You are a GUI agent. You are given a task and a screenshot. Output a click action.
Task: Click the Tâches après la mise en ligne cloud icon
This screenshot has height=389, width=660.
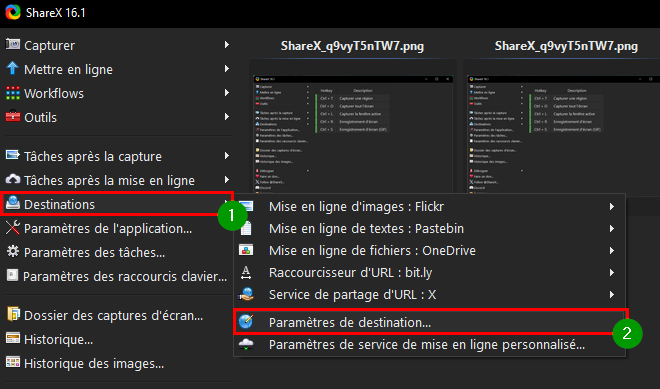[13, 179]
